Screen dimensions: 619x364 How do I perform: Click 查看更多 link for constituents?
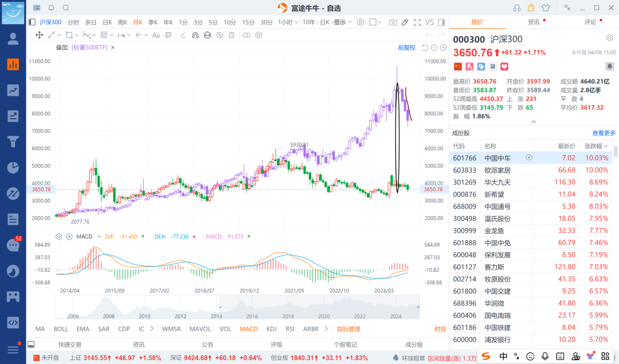pos(604,133)
